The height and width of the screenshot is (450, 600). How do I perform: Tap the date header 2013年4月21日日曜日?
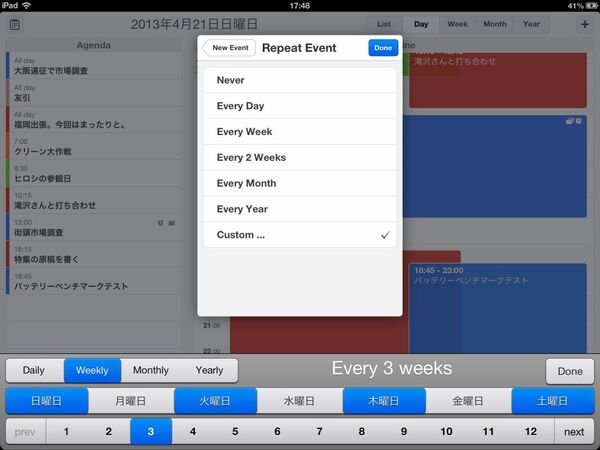pos(194,24)
